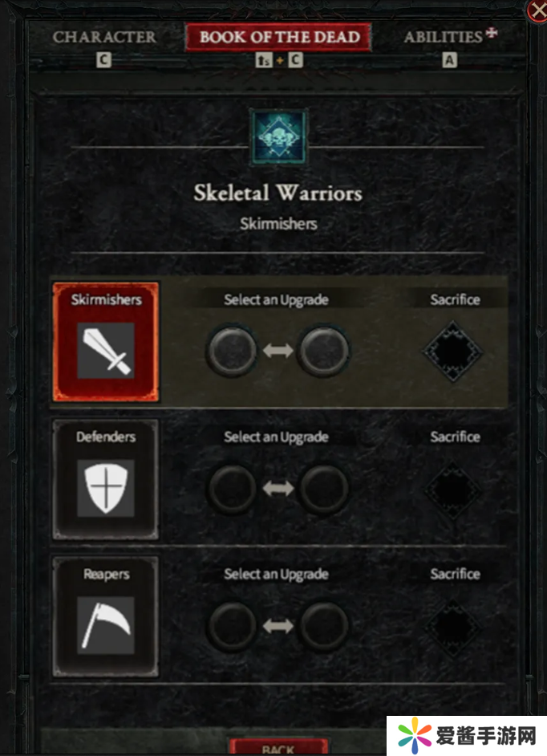Choose the left Defenders upgrade circle
This screenshot has height=756, width=547.
click(x=232, y=489)
